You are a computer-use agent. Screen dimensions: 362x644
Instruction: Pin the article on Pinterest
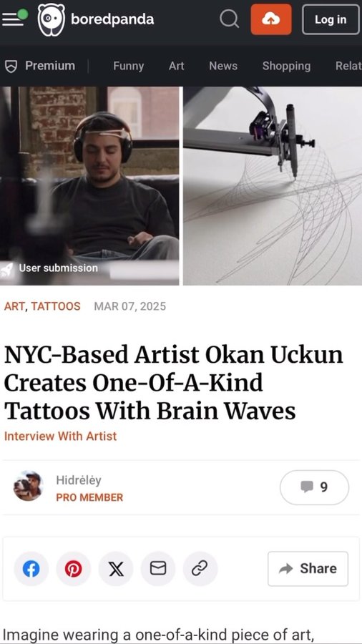74,569
